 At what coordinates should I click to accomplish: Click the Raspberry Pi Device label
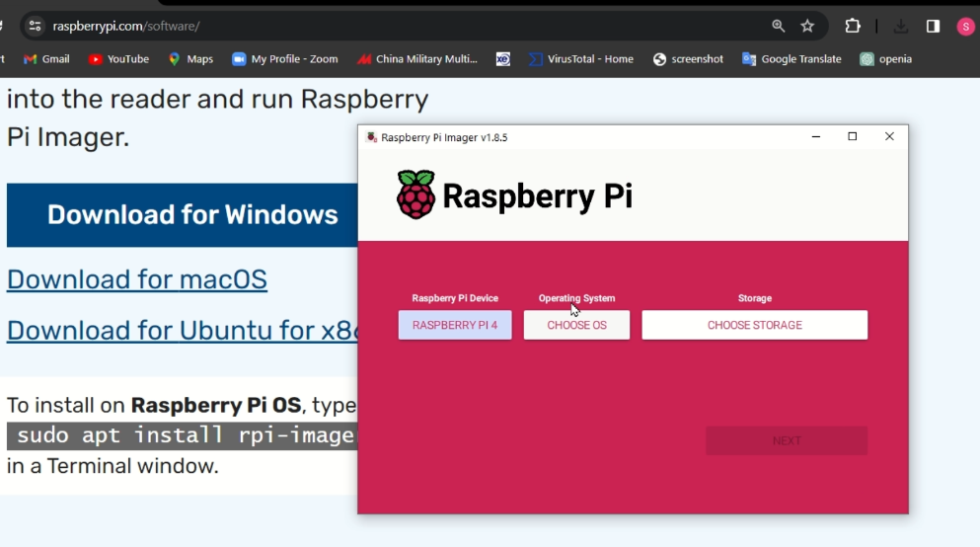coord(455,298)
